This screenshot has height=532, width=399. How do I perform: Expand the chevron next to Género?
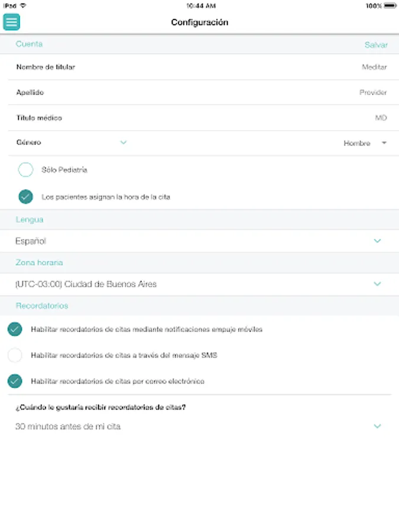pos(124,142)
